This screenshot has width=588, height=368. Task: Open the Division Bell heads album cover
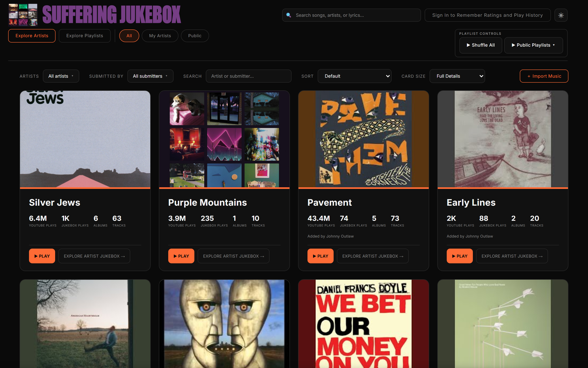click(x=224, y=324)
